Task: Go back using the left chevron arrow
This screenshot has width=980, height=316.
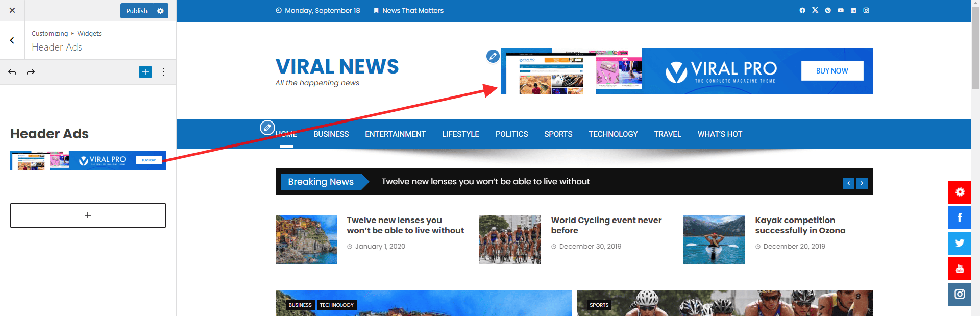Action: tap(12, 40)
